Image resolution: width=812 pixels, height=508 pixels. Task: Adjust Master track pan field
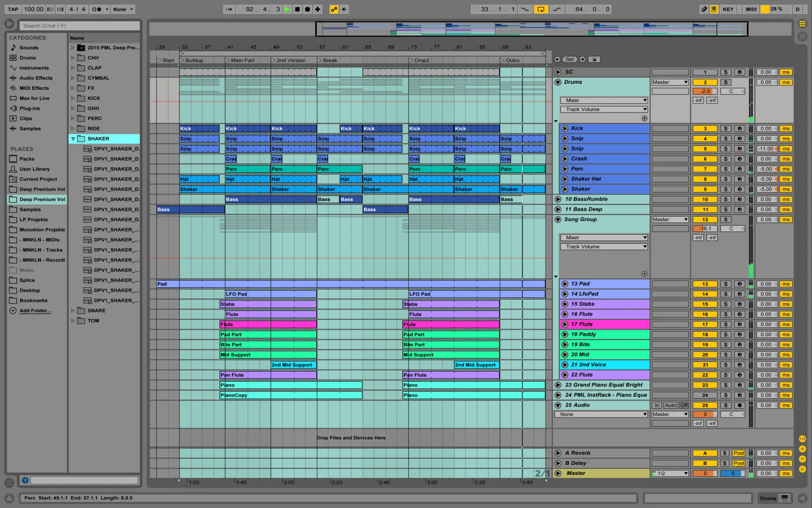click(732, 473)
